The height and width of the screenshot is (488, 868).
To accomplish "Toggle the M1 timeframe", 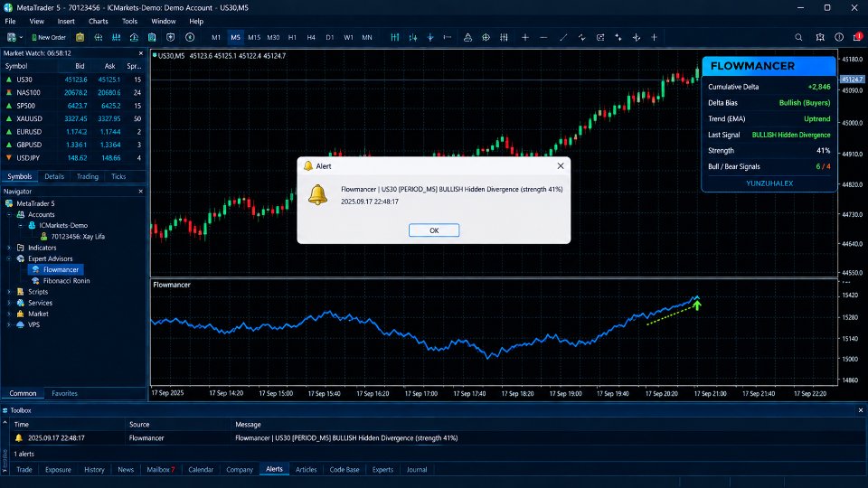I will point(216,37).
